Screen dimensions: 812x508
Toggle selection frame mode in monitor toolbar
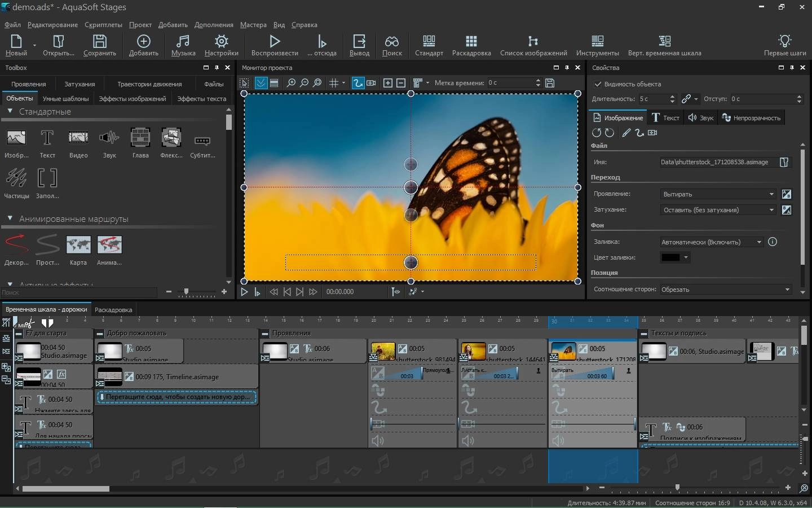(244, 83)
